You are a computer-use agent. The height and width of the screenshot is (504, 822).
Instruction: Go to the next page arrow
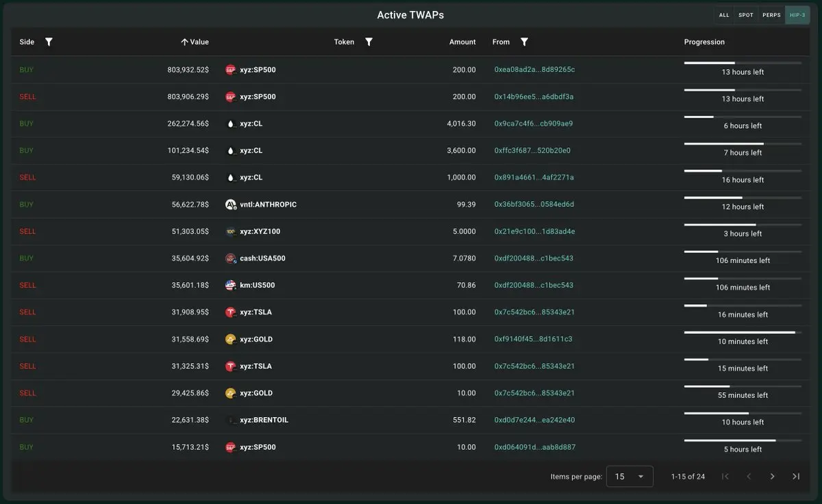772,477
